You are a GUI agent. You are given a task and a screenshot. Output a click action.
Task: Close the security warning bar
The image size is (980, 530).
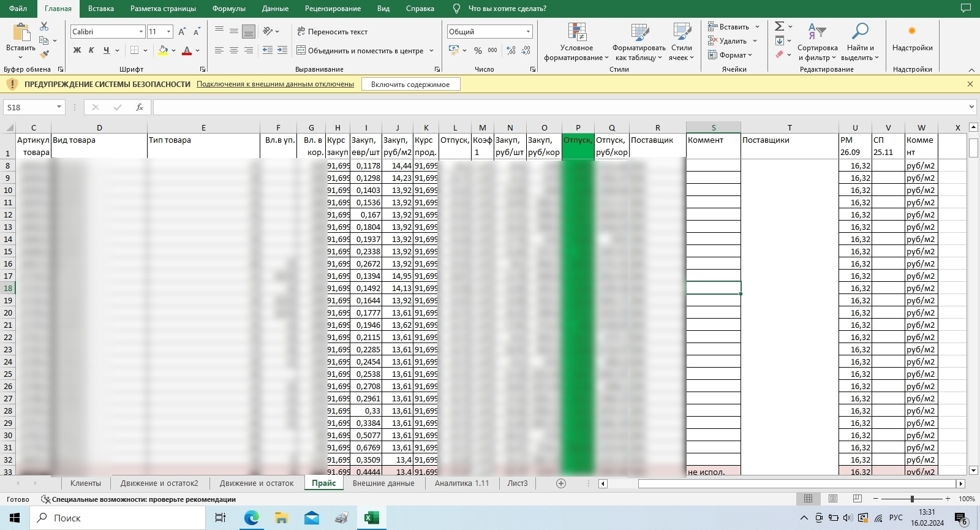point(970,84)
